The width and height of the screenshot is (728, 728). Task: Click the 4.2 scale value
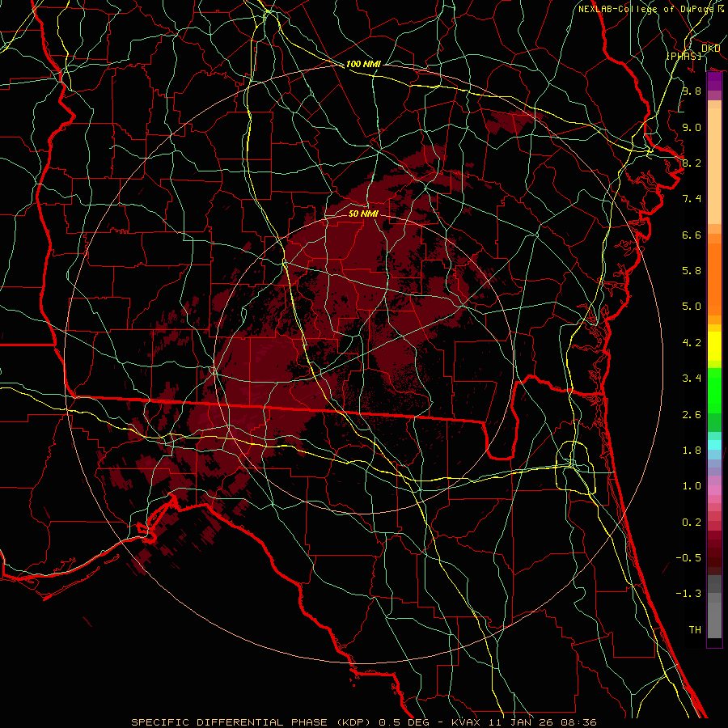tap(692, 343)
